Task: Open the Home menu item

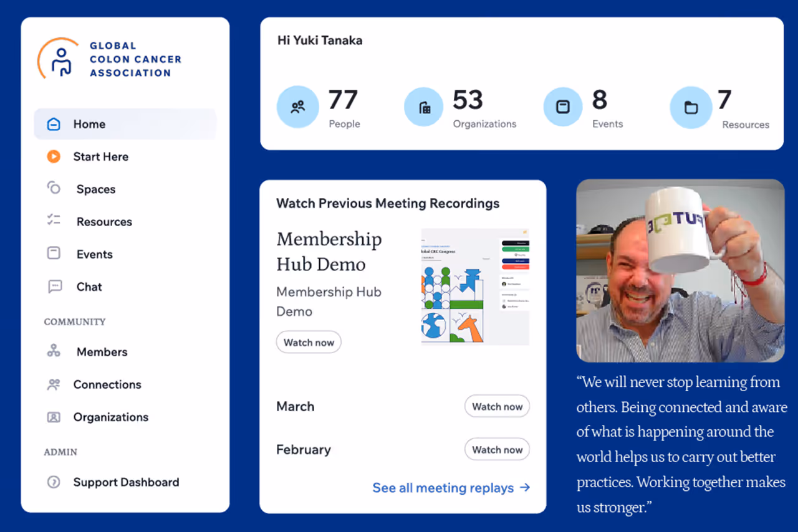Action: pyautogui.click(x=125, y=124)
